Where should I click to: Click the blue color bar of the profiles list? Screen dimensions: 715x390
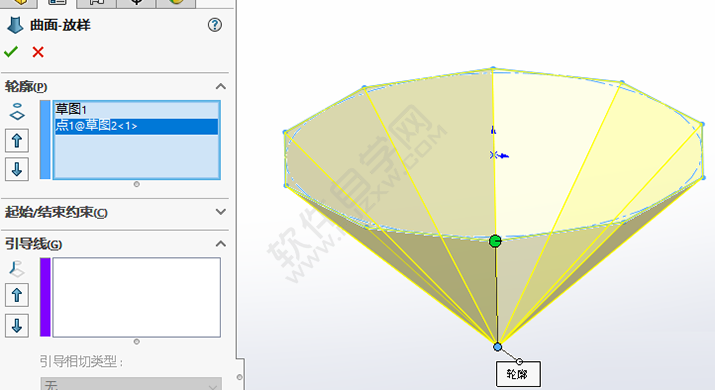(x=45, y=140)
